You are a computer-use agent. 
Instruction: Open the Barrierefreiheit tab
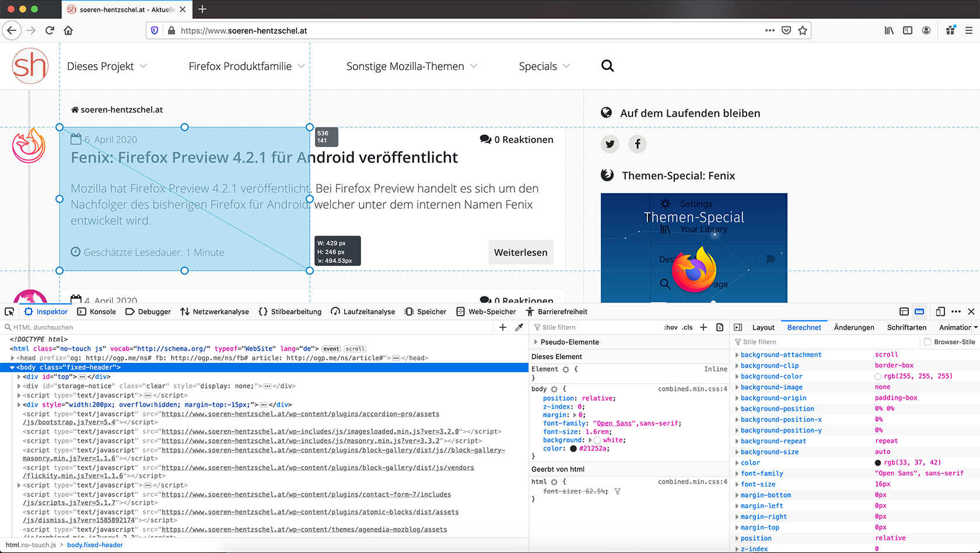pyautogui.click(x=556, y=311)
